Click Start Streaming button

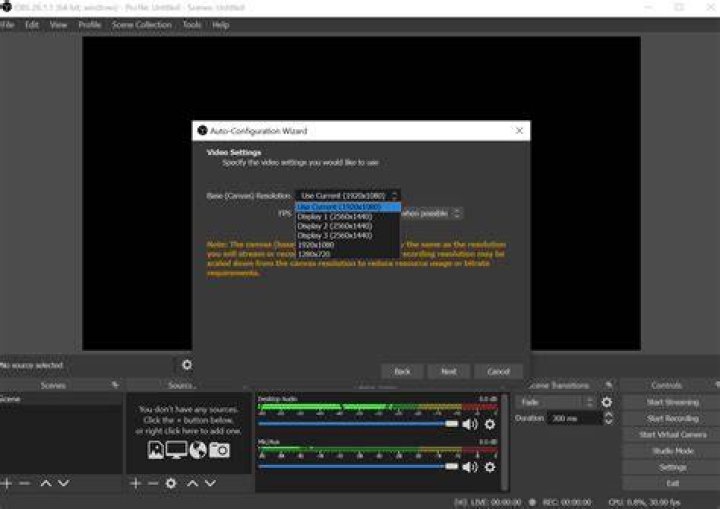pyautogui.click(x=672, y=402)
